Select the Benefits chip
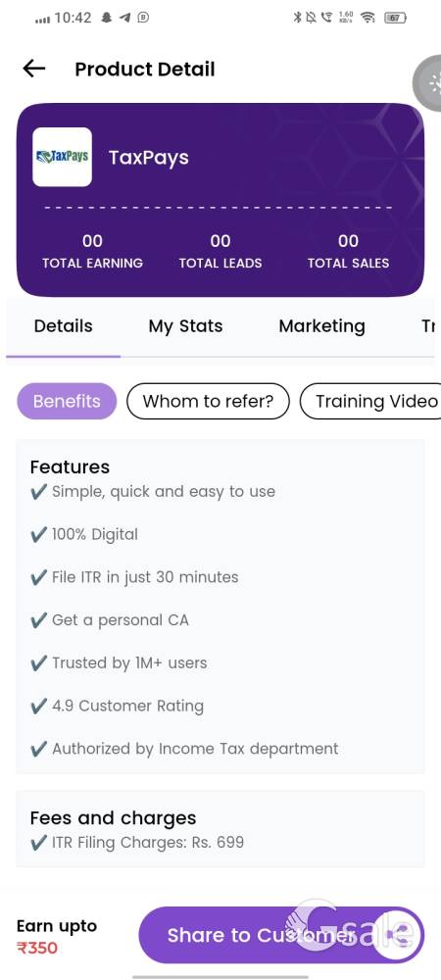 67,401
